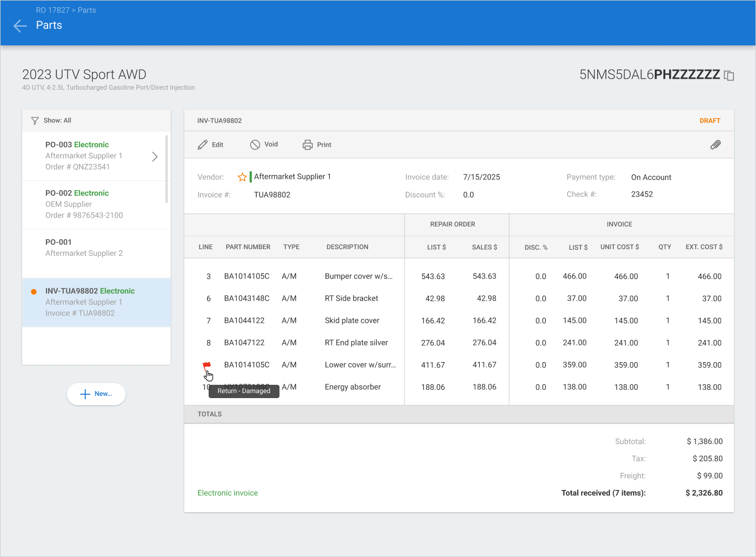Select the INV-TUA98802 invoice entry

tap(96, 302)
